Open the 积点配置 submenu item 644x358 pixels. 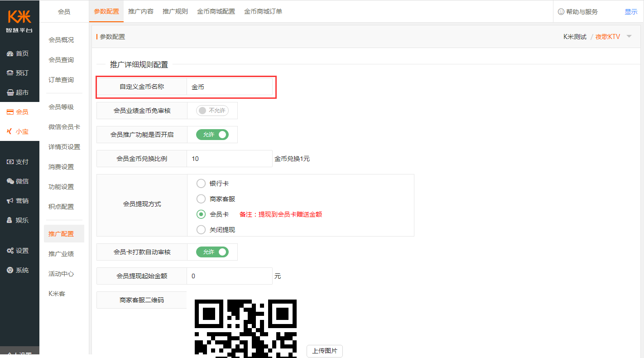pyautogui.click(x=61, y=207)
